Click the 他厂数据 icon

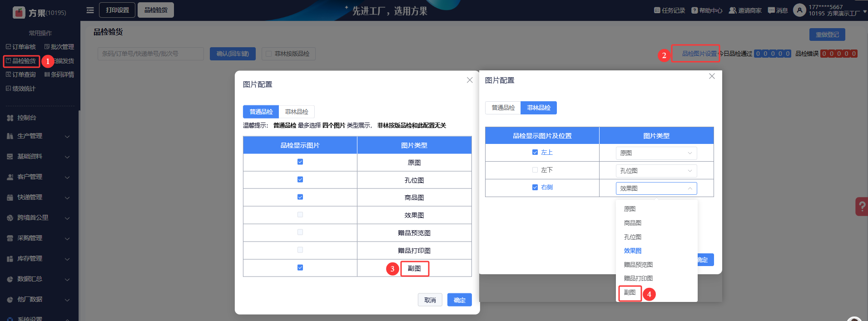pos(10,300)
